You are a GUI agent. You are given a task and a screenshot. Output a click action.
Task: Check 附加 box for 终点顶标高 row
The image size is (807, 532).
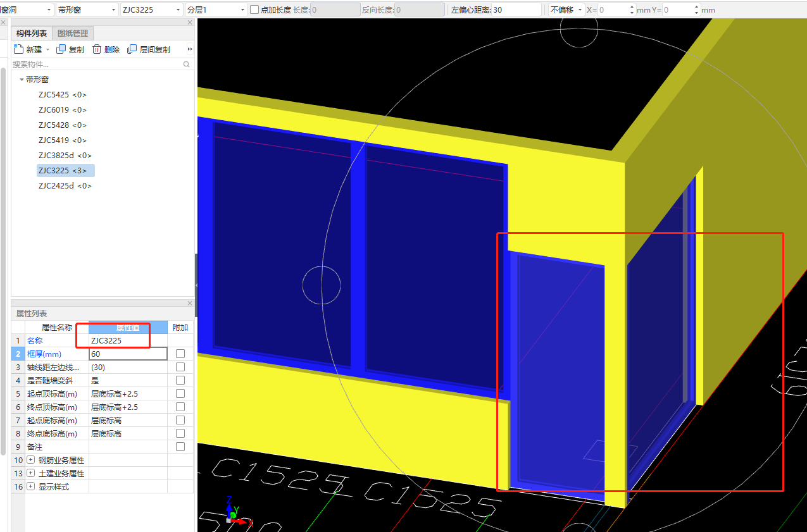coord(180,407)
